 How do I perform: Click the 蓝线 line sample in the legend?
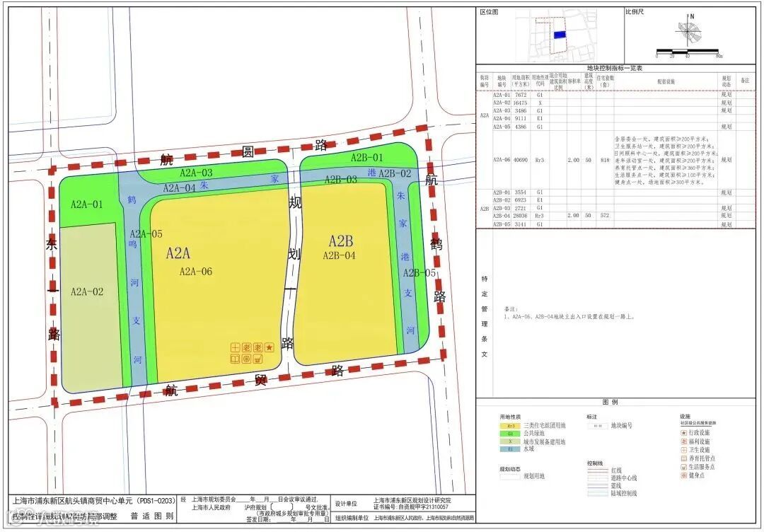tap(597, 486)
